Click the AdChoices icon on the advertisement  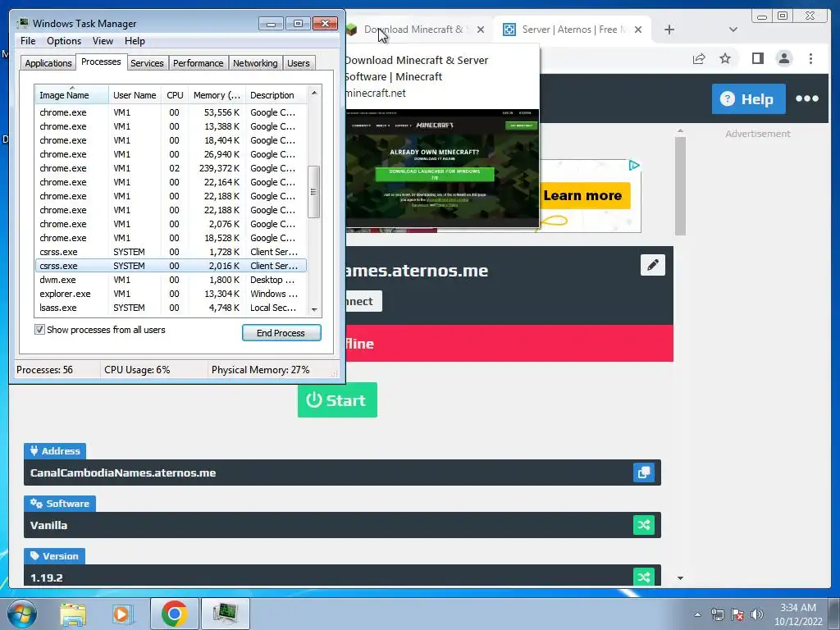click(634, 165)
